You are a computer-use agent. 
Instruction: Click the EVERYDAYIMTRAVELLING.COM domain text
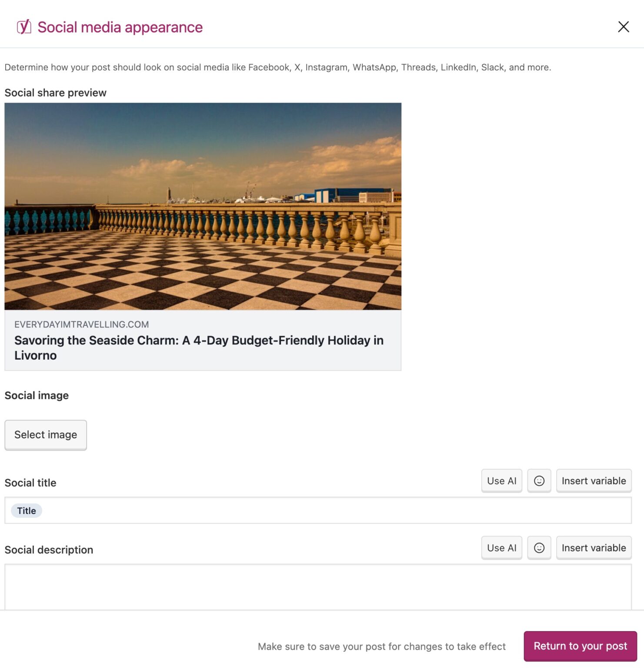point(81,324)
